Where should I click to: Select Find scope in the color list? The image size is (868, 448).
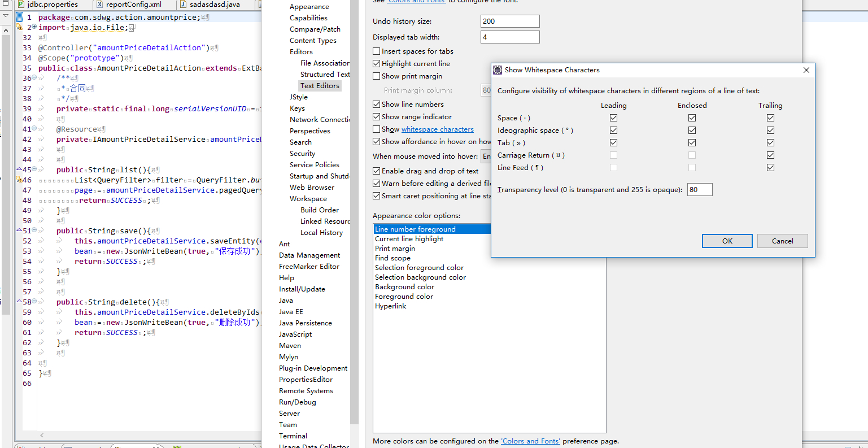(x=393, y=258)
